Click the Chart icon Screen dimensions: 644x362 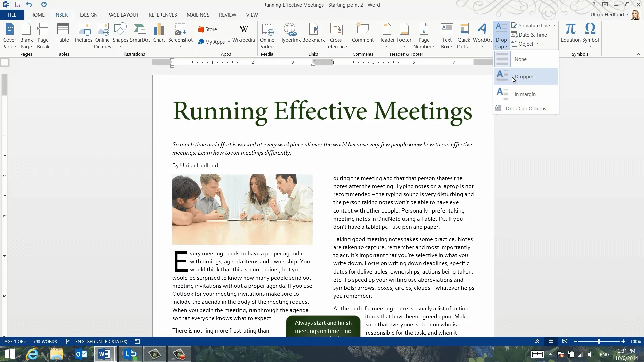click(159, 34)
